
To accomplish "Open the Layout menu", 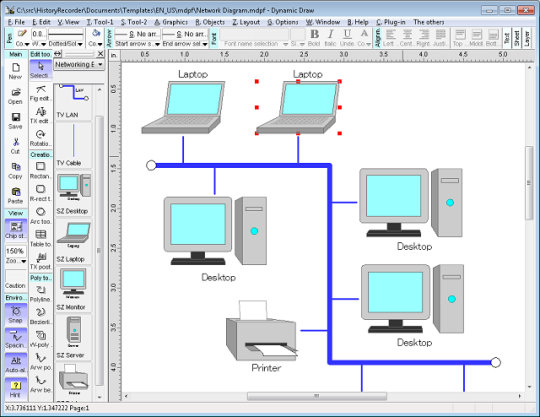I will click(x=246, y=22).
